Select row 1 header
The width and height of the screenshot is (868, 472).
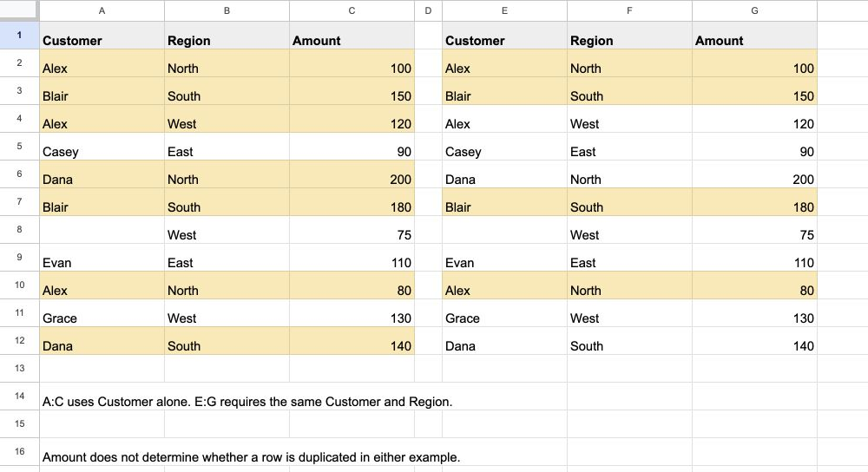pos(19,36)
